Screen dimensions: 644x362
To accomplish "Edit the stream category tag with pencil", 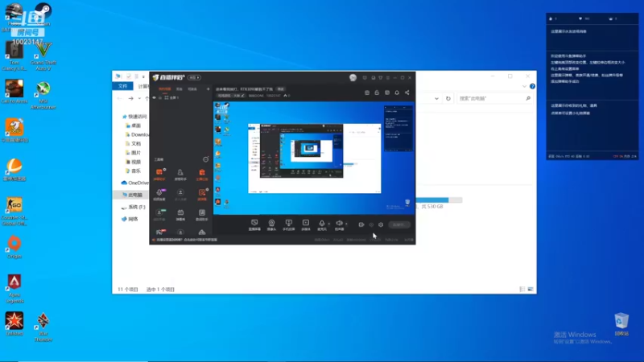I will [x=243, y=96].
